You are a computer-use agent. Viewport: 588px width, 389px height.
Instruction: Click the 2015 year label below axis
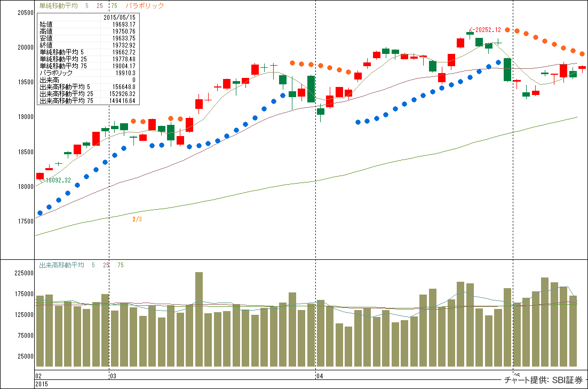(42, 384)
